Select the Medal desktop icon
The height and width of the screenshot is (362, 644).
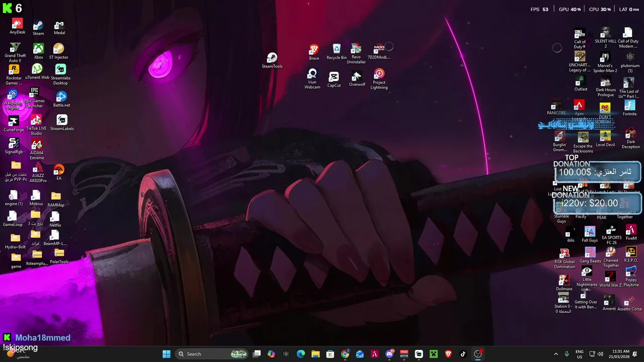59,28
